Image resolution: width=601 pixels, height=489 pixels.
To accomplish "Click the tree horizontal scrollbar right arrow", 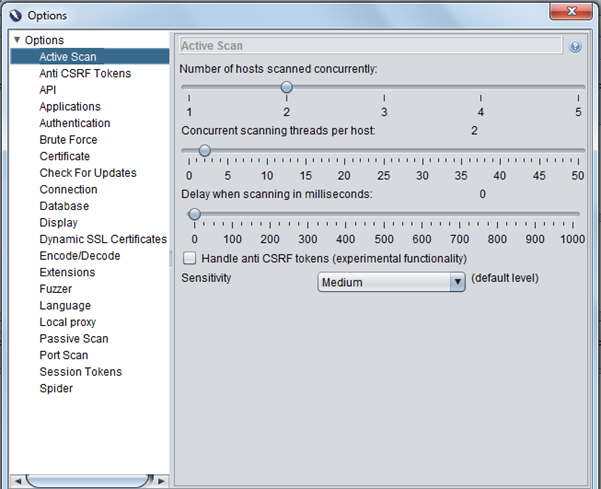I will pyautogui.click(x=162, y=481).
